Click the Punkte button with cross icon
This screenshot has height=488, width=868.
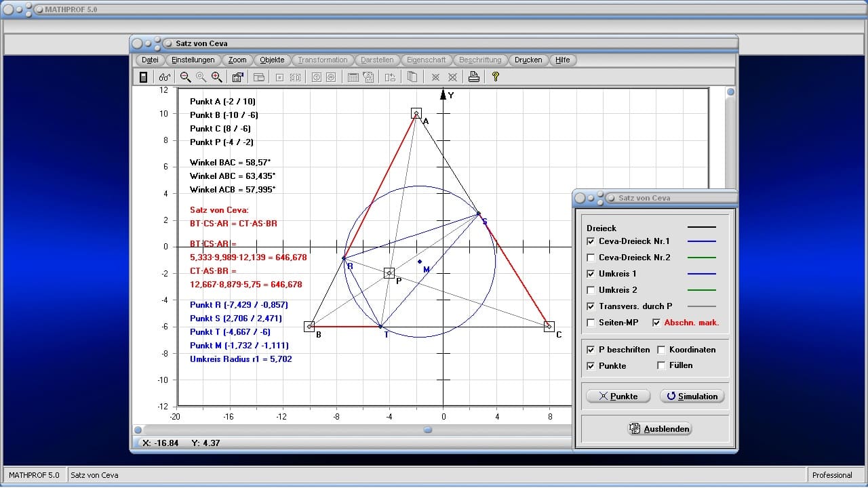[x=618, y=396]
